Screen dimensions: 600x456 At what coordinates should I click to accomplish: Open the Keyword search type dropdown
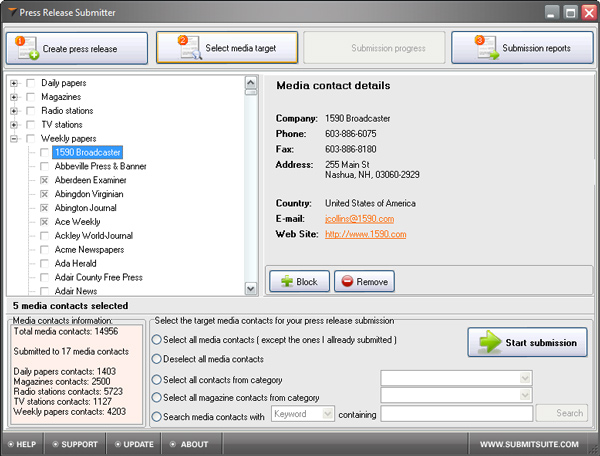pyautogui.click(x=328, y=414)
